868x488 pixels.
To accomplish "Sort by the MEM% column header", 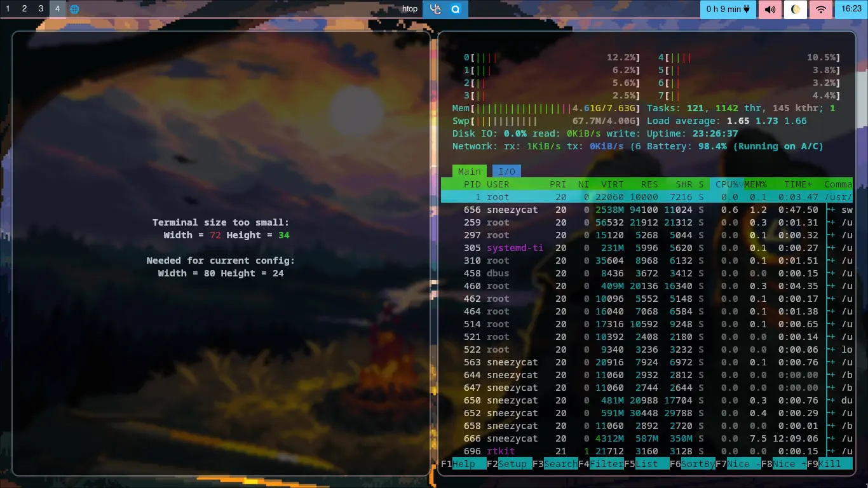I will point(756,184).
